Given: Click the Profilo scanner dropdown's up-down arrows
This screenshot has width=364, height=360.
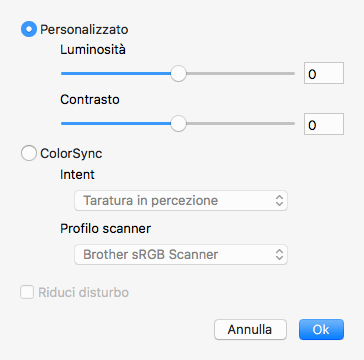Looking at the screenshot, I should [279, 255].
